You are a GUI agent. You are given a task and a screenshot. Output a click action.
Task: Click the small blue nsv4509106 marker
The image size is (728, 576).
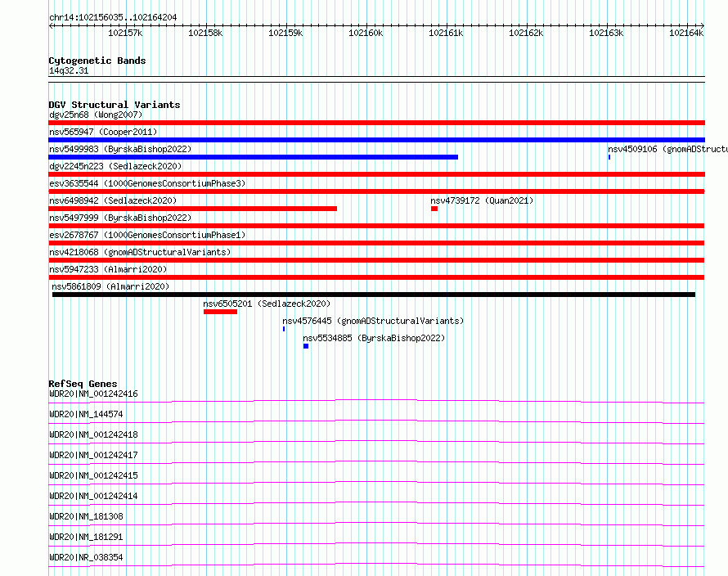609,157
